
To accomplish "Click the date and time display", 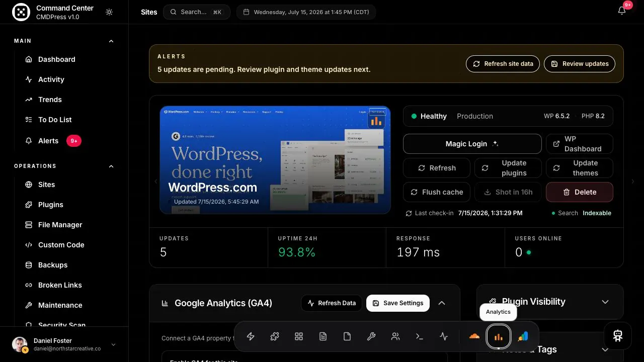I will 306,12.
